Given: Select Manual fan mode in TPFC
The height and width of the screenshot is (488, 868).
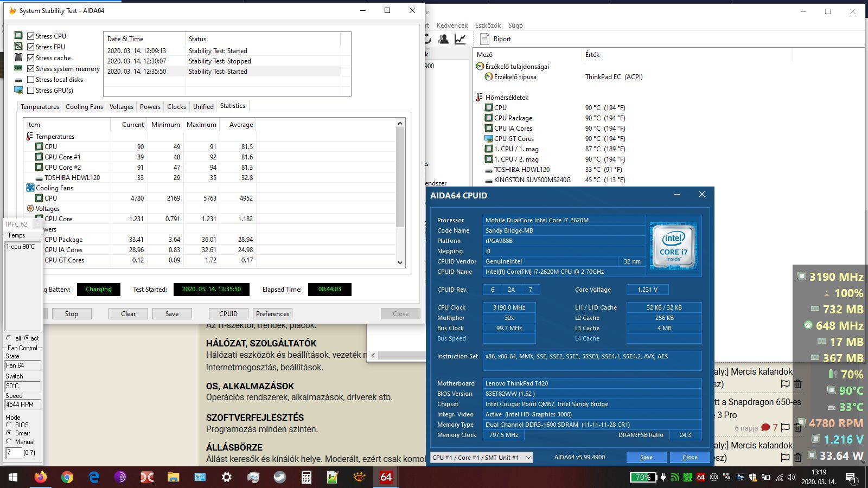Looking at the screenshot, I should point(9,441).
